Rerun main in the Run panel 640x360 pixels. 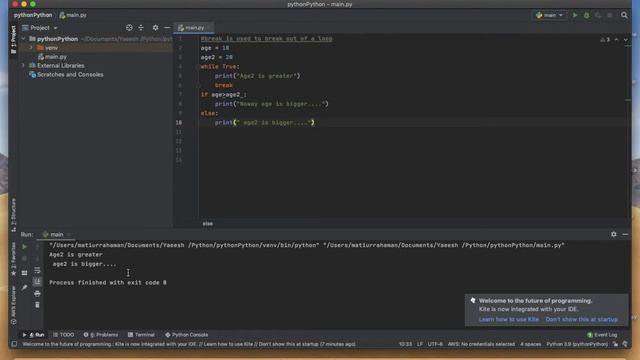click(24, 247)
